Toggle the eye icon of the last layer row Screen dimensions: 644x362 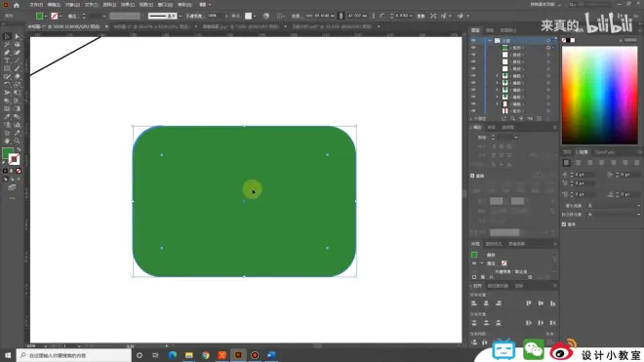pyautogui.click(x=473, y=111)
